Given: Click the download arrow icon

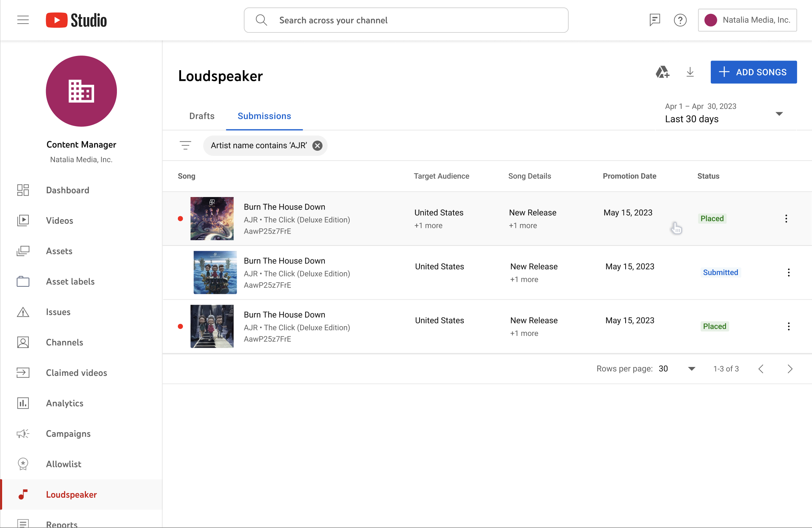Looking at the screenshot, I should 690,72.
